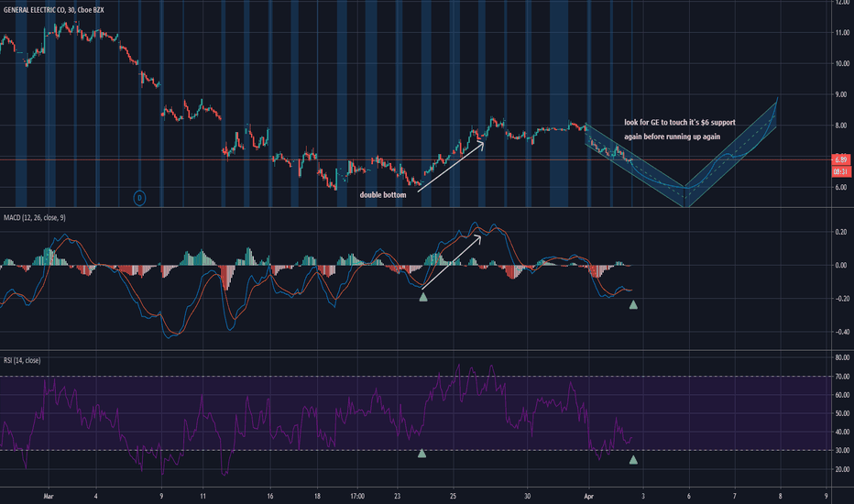Viewport: 854px width, 504px height.
Task: Click the -0.40 MACD scale label
Action: point(841,332)
